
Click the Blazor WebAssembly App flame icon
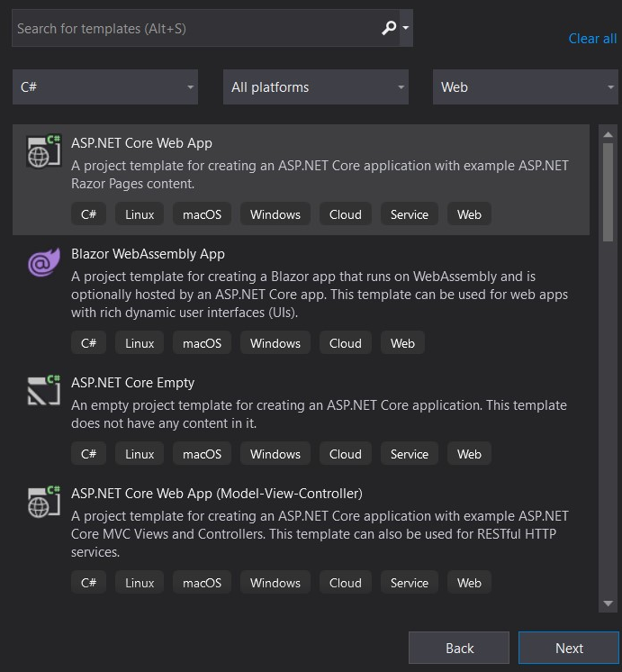click(x=44, y=262)
